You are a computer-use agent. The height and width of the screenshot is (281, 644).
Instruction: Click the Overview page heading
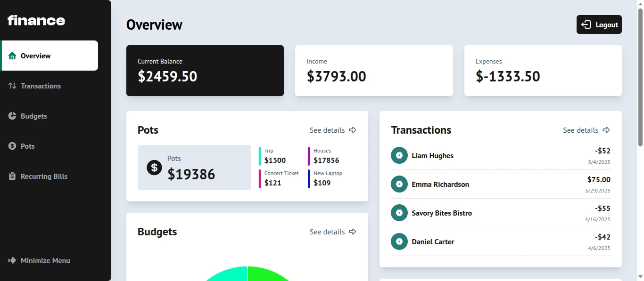click(x=154, y=24)
